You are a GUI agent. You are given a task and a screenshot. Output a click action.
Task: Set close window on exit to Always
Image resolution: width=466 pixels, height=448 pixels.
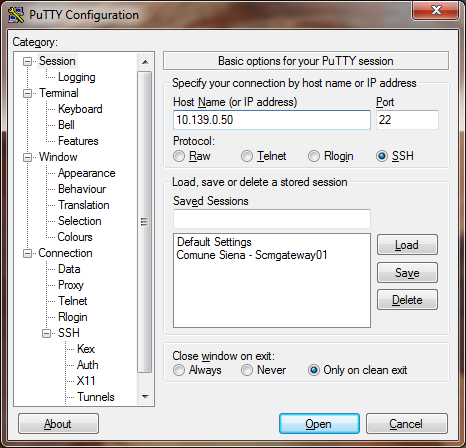179,370
